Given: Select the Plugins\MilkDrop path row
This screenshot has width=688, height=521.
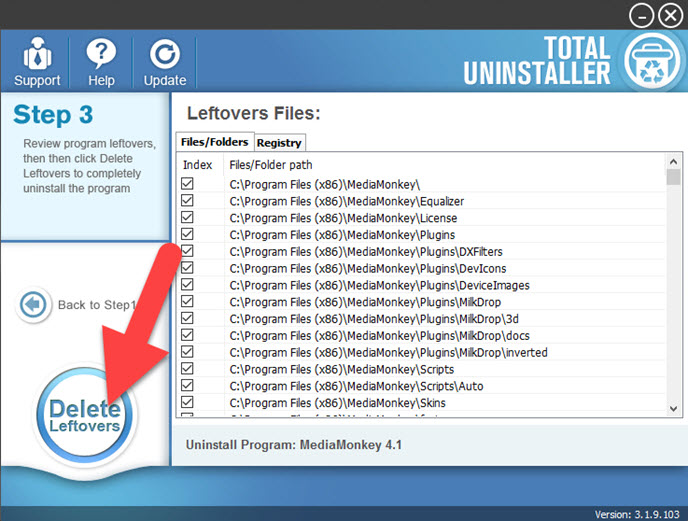Looking at the screenshot, I should click(365, 302).
